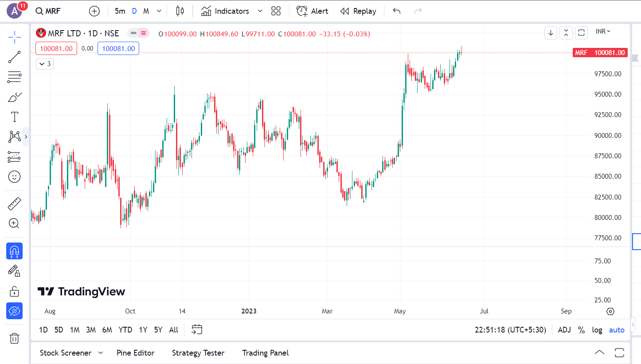Set range to YTD
The width and height of the screenshot is (641, 364).
click(x=125, y=330)
